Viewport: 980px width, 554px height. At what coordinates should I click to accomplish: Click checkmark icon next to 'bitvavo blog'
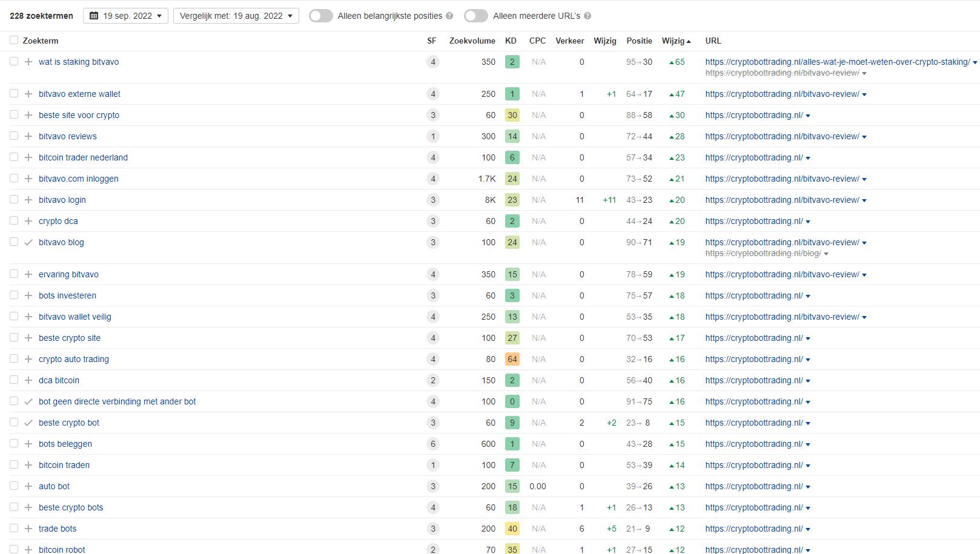(x=28, y=242)
